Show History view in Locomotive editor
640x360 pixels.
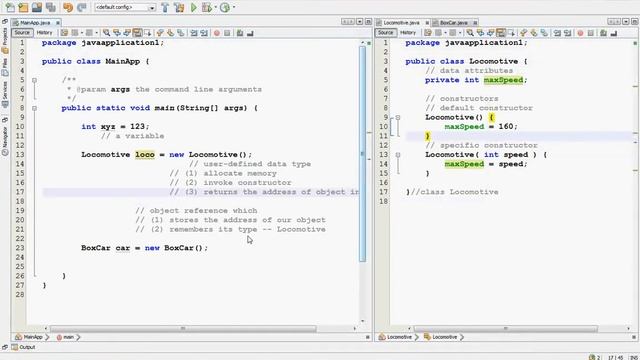(408, 33)
